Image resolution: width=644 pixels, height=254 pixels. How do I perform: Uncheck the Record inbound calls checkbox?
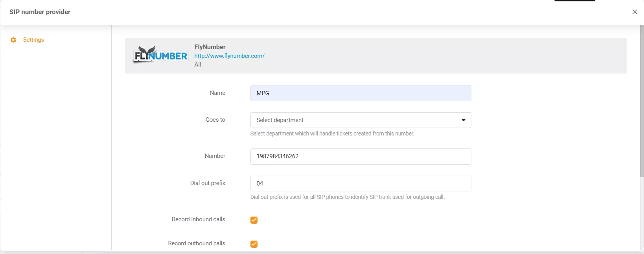(254, 220)
